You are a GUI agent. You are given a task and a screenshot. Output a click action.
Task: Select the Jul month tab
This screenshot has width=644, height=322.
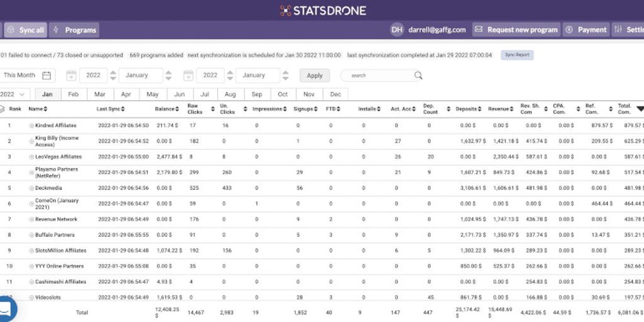[x=205, y=94]
